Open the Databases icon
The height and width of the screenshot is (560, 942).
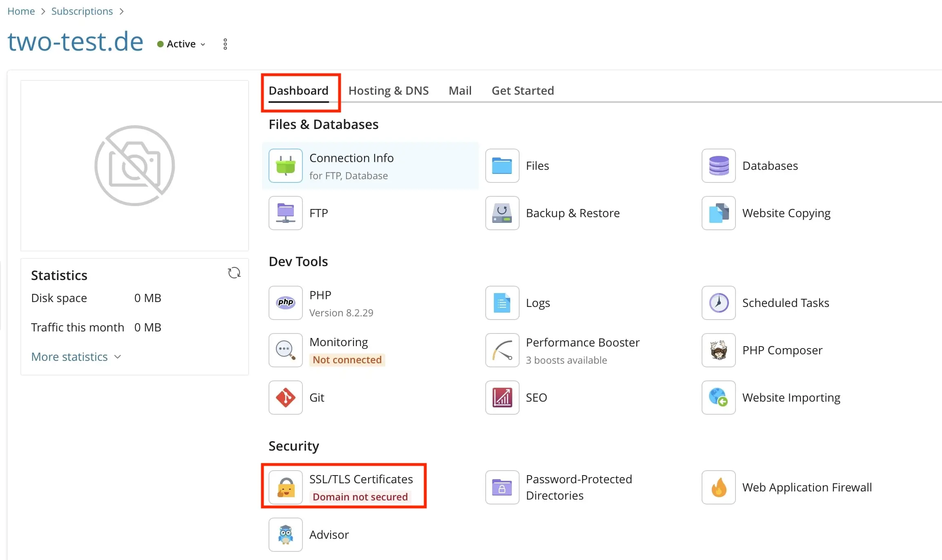(x=718, y=166)
